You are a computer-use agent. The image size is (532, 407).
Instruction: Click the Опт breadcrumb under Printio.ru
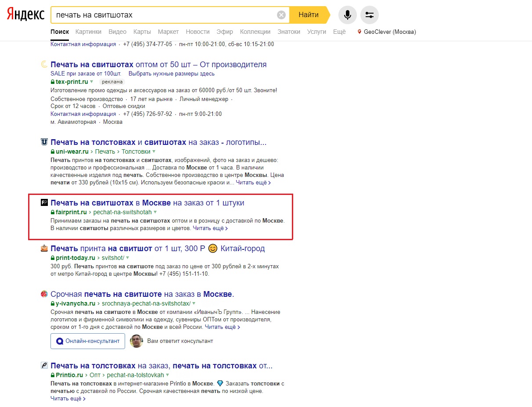[95, 375]
